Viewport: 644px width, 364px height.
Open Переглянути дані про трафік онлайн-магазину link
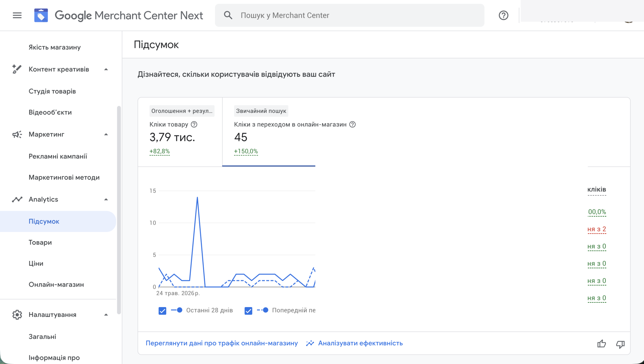(222, 343)
